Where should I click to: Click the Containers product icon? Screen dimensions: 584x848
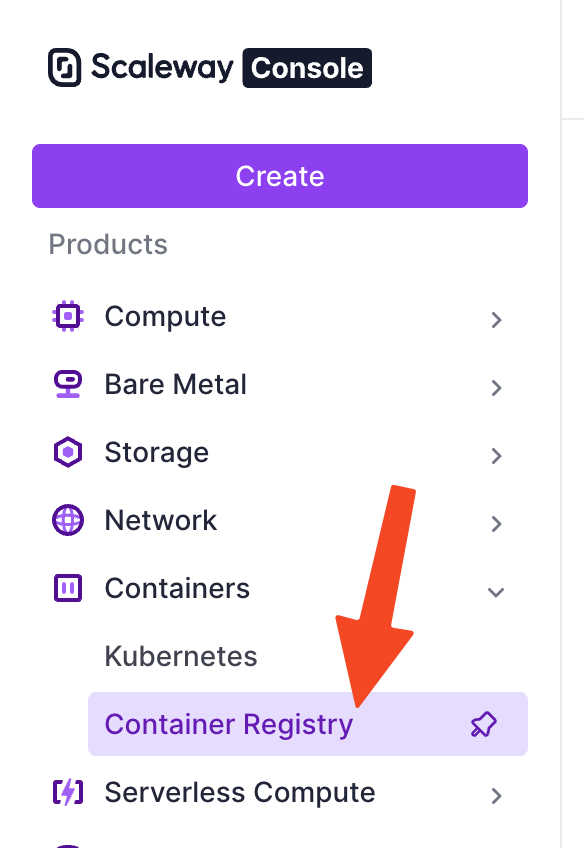click(67, 588)
